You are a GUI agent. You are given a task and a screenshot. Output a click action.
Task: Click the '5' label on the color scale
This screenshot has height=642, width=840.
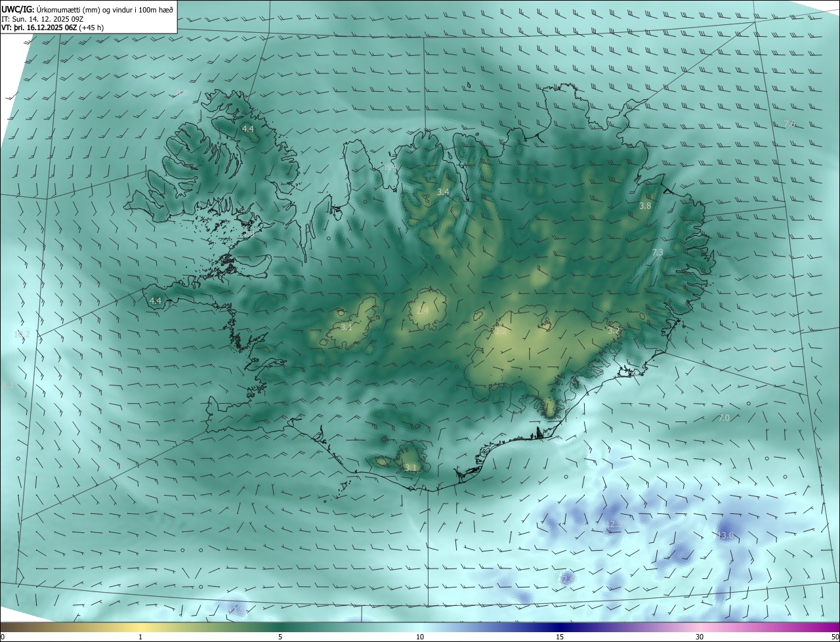[280, 637]
